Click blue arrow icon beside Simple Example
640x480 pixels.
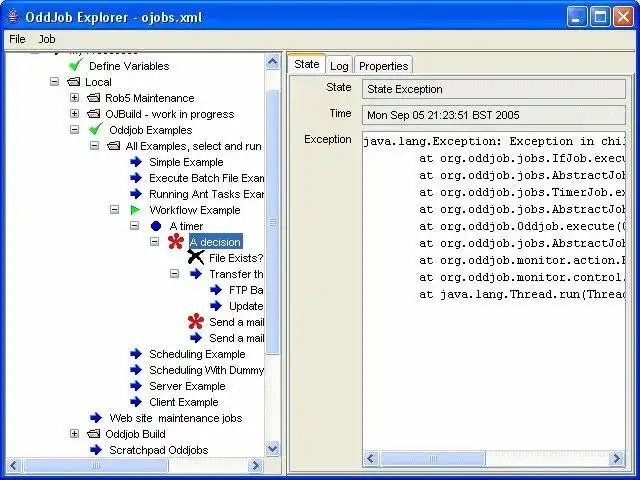point(136,162)
